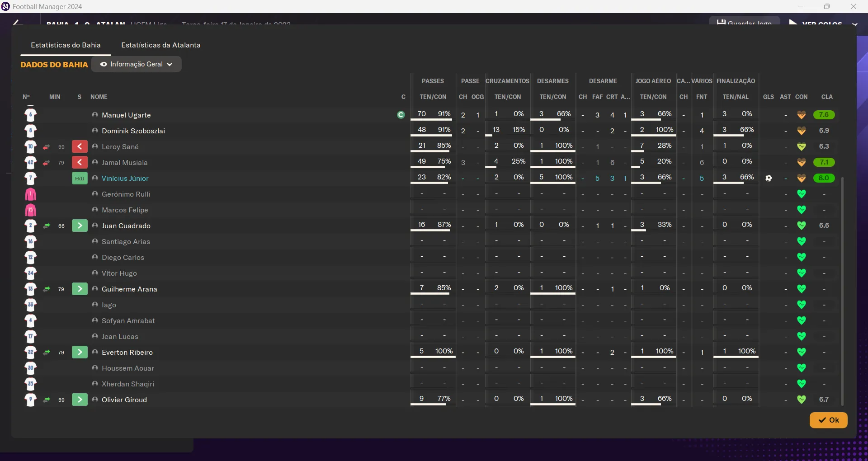Open Guilherme Arana's player profile
Viewport: 868px width, 461px height.
coord(129,289)
